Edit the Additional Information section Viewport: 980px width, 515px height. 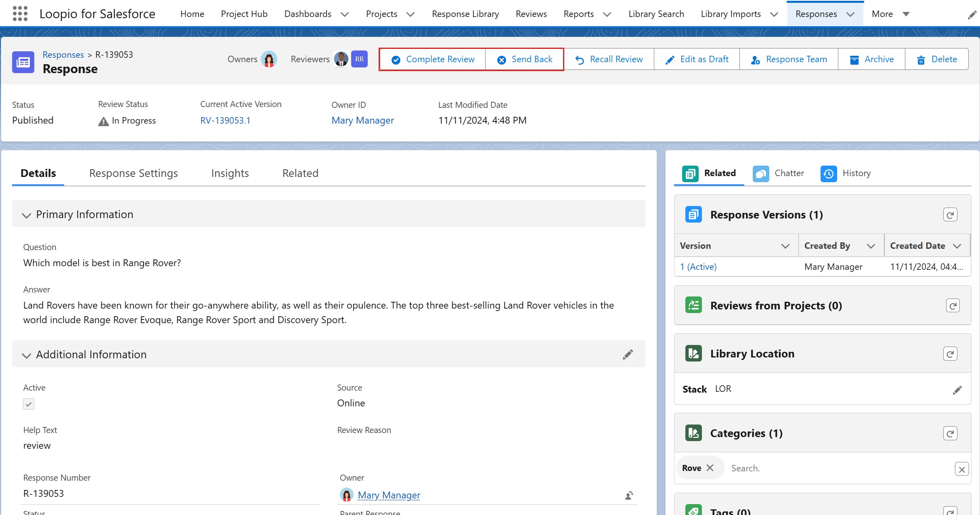628,354
